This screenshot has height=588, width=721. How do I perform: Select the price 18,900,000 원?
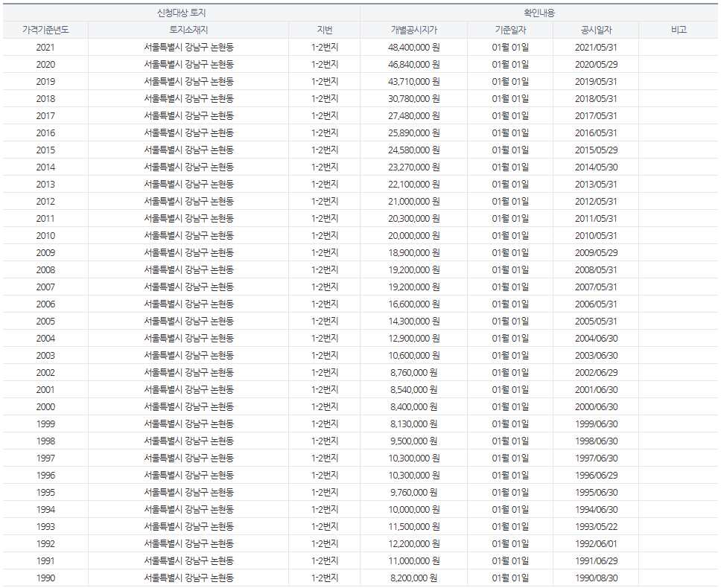(x=414, y=252)
